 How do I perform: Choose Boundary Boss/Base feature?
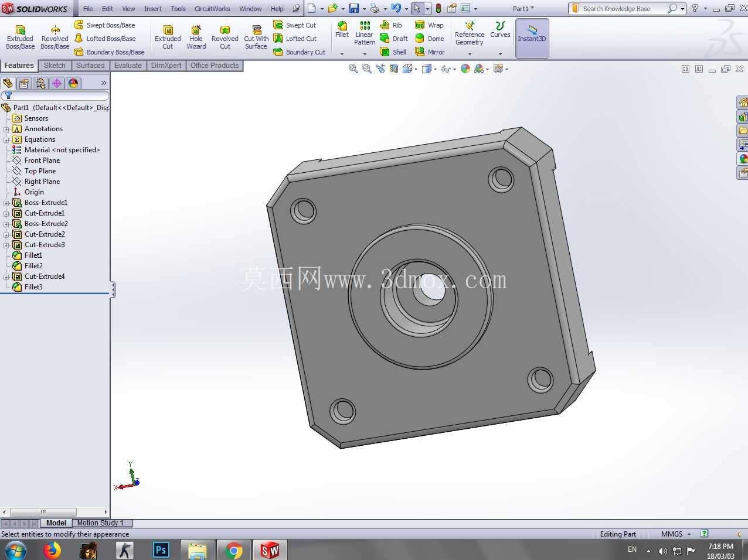pos(109,52)
